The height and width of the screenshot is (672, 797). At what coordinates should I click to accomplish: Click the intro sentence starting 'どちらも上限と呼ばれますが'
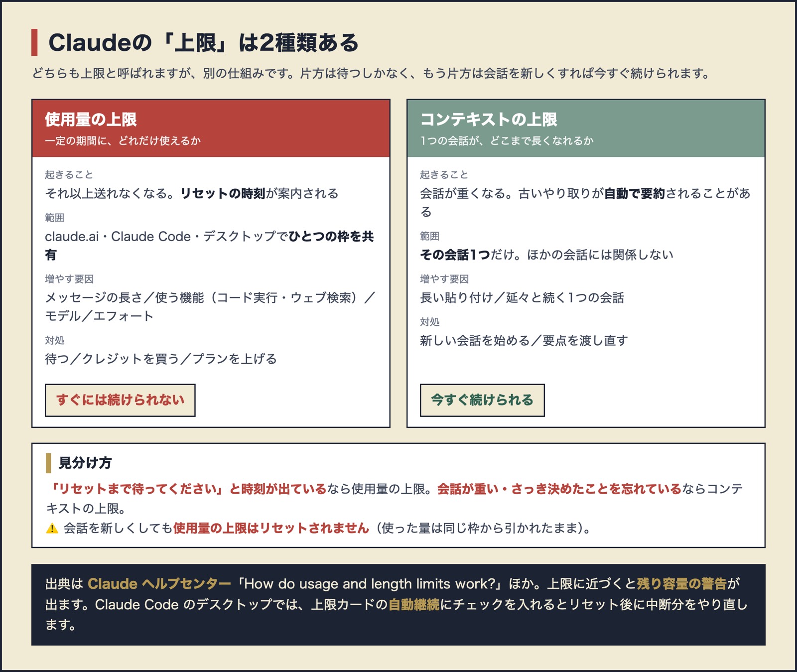pyautogui.click(x=371, y=74)
